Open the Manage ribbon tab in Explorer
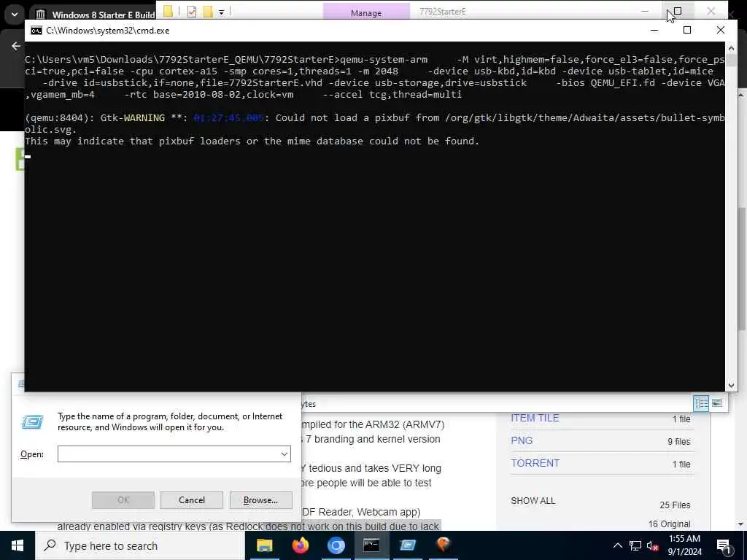The image size is (747, 560). pyautogui.click(x=366, y=13)
